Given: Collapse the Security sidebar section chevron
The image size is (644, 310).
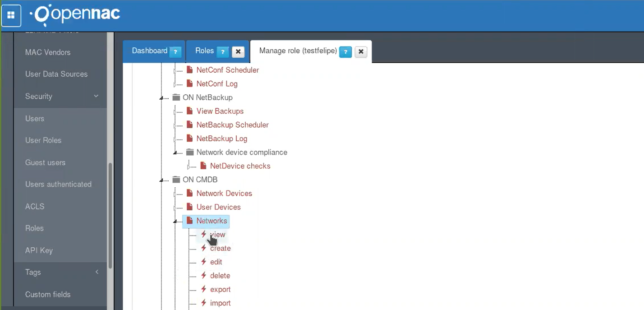Looking at the screenshot, I should (x=96, y=96).
